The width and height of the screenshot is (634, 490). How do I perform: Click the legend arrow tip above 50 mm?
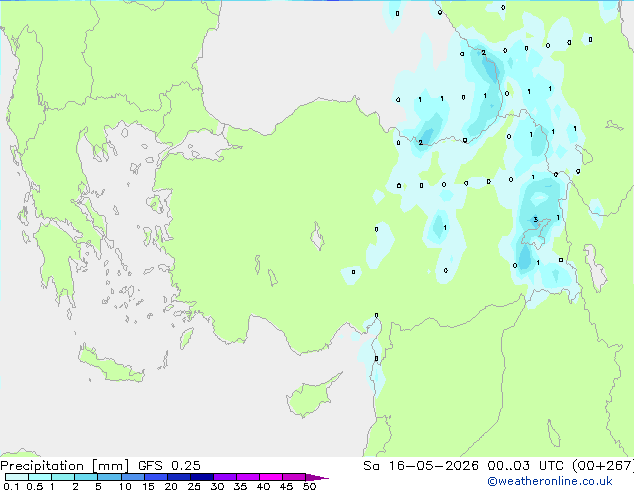(x=317, y=477)
